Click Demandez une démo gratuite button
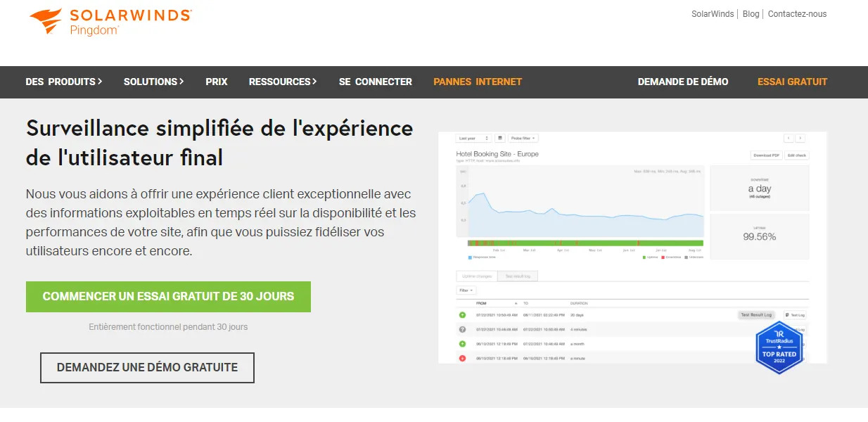The width and height of the screenshot is (868, 422). pos(147,368)
